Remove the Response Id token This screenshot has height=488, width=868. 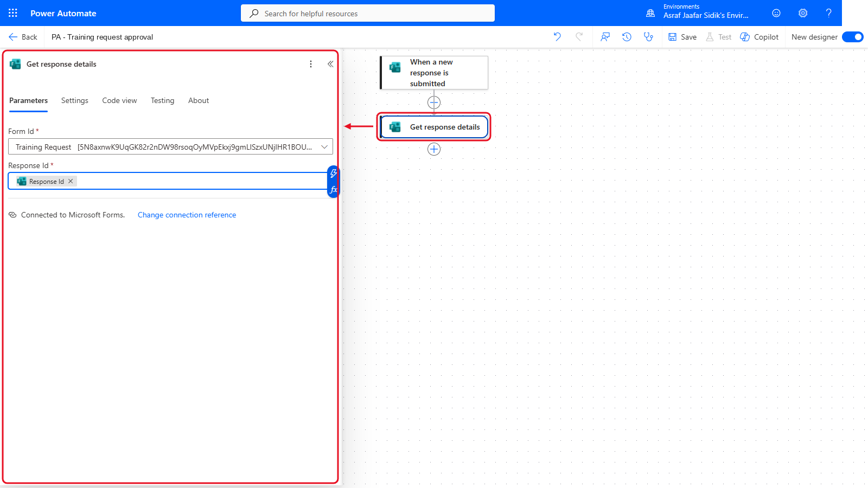[x=71, y=181]
